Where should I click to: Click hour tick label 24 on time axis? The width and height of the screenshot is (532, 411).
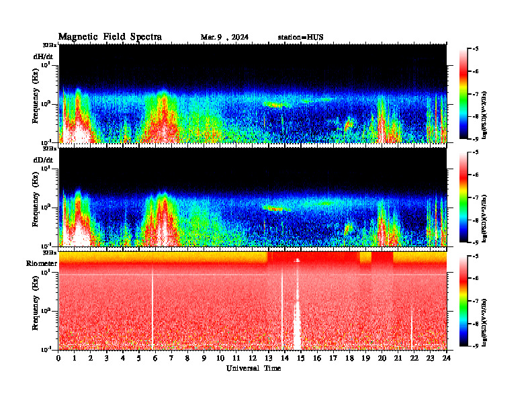(447, 358)
